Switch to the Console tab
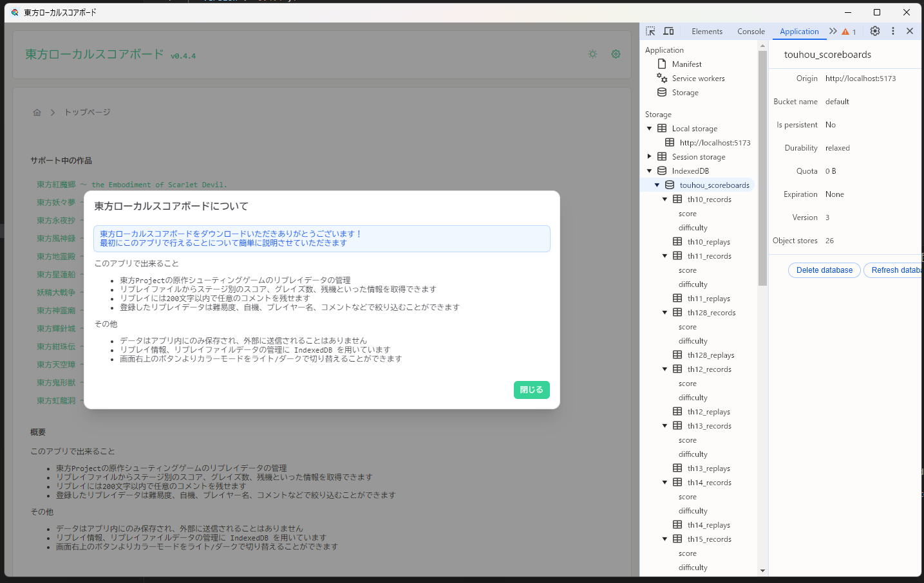The width and height of the screenshot is (924, 583). pos(751,32)
